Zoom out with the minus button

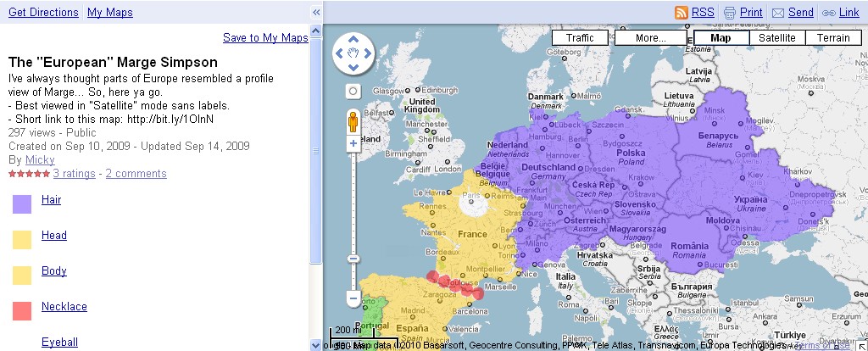click(x=353, y=299)
